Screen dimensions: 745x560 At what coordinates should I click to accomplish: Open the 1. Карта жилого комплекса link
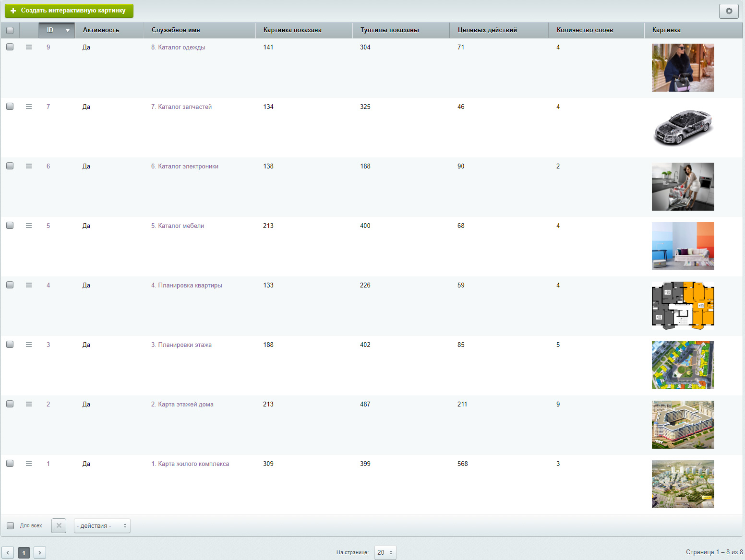tap(190, 464)
